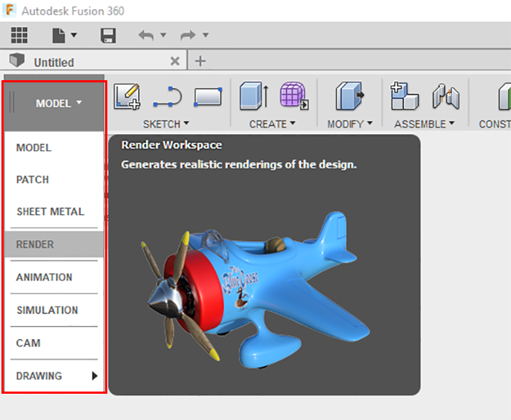The image size is (511, 420).
Task: Expand the File menu dropdown arrow
Action: 74,34
